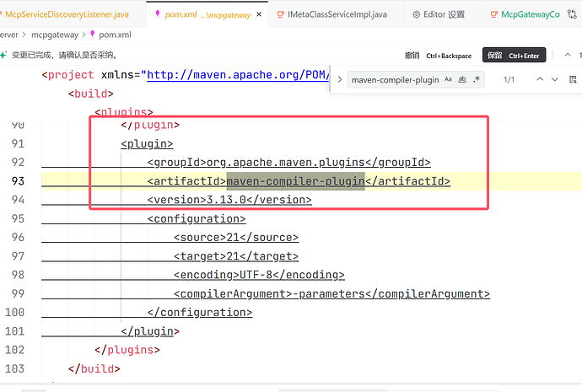Toggle Match Case in find box
This screenshot has width=582, height=392.
tap(448, 79)
